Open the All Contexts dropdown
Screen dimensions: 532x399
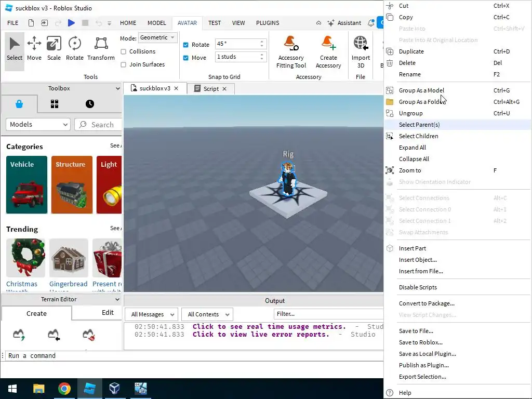(207, 314)
